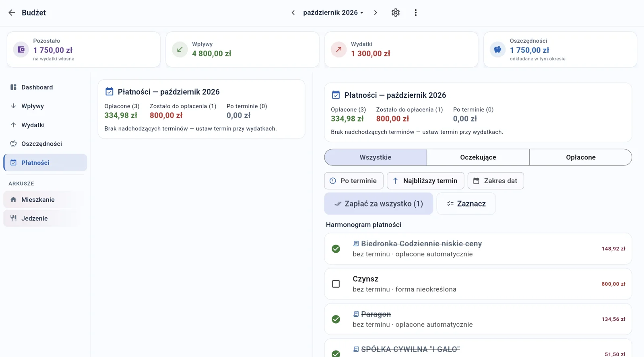Click the receipt icon beside Biedronka entry
644x357 pixels.
coord(356,244)
